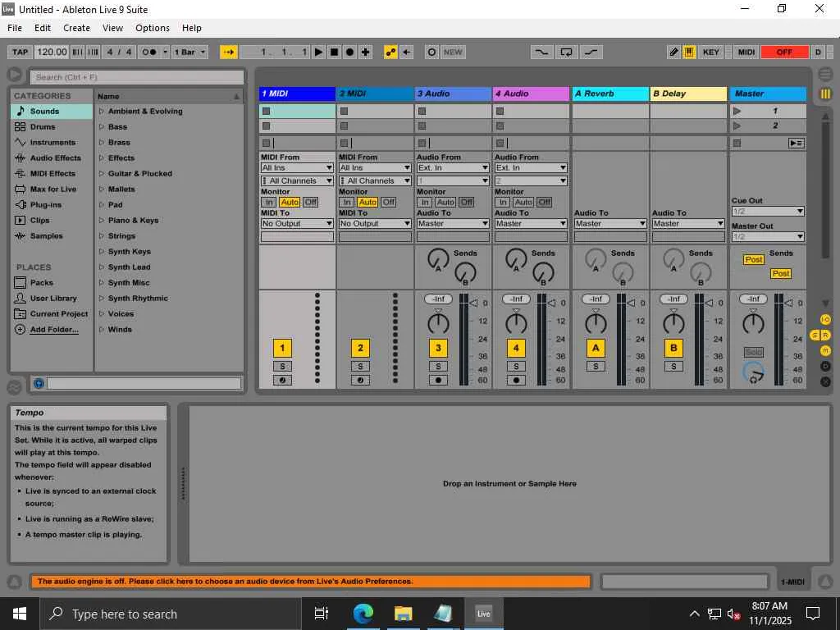Toggle the MIDI Arrangement Overdub plus button
This screenshot has width=840, height=630.
[365, 52]
